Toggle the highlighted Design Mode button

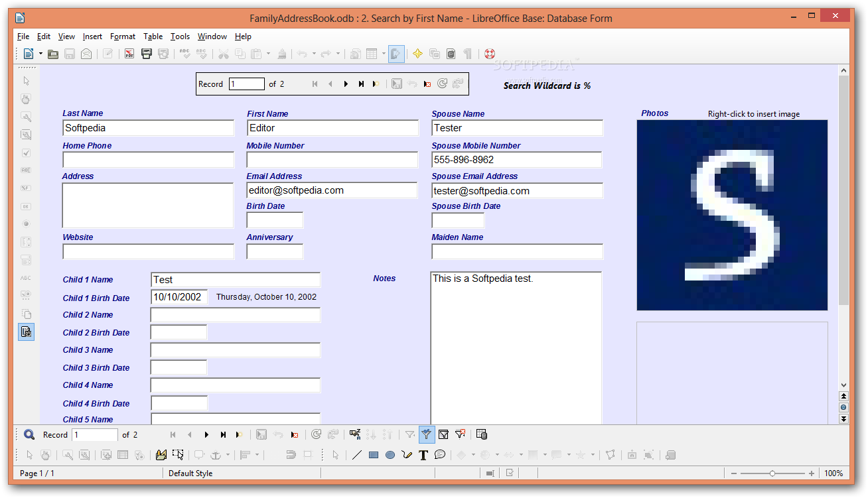pos(396,54)
